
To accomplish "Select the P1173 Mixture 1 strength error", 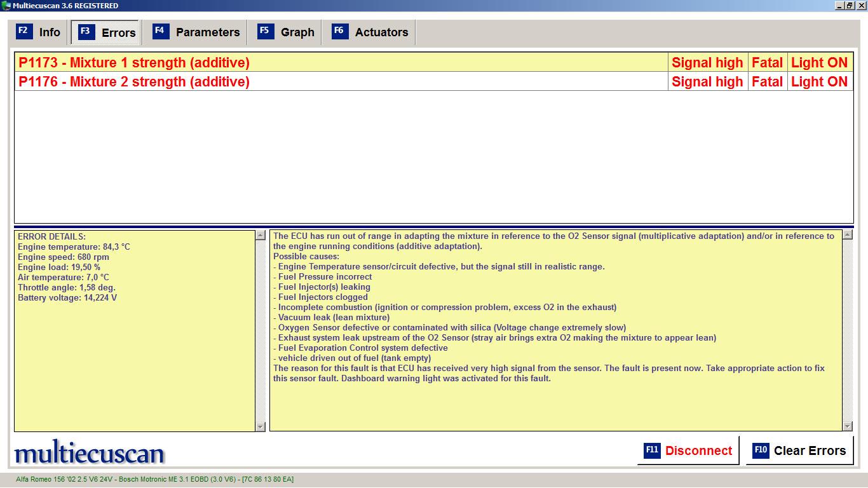I will point(134,63).
